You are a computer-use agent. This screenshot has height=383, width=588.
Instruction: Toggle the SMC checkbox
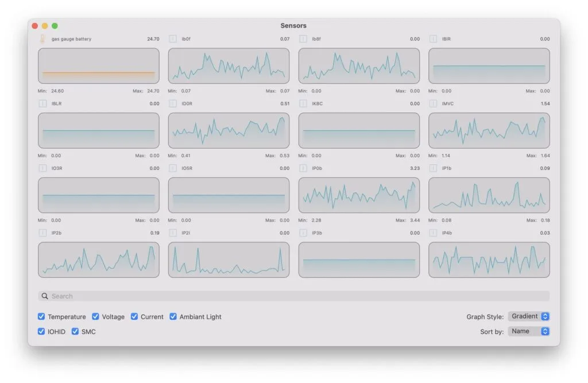75,331
